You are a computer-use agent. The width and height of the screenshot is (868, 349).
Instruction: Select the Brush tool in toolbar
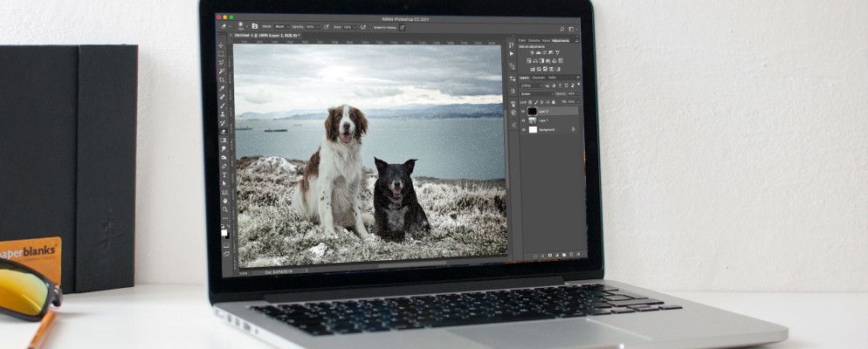(x=223, y=106)
